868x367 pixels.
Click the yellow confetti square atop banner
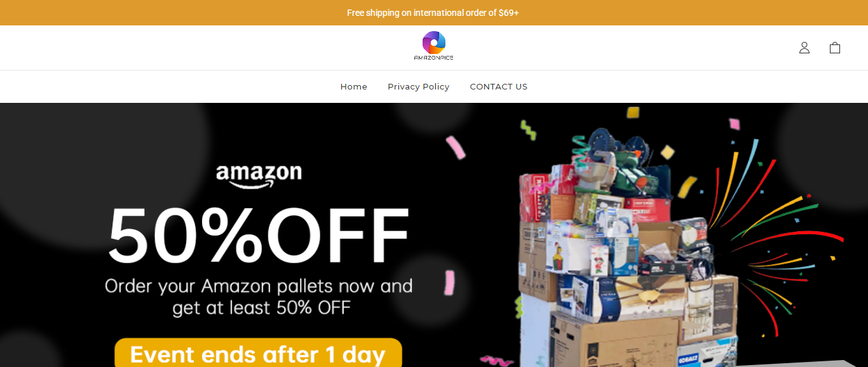point(633,112)
